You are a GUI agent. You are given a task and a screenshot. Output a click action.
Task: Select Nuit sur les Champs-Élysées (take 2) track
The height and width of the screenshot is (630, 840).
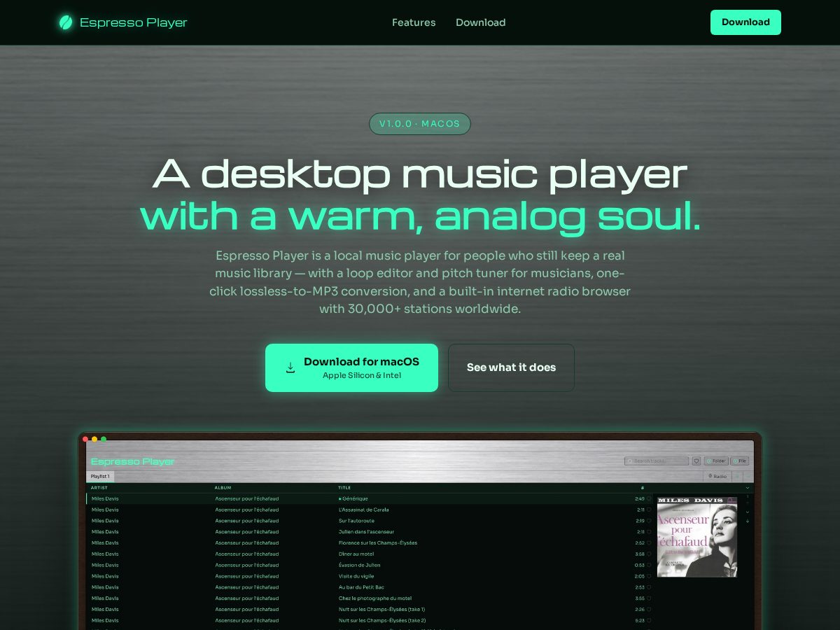coord(382,621)
